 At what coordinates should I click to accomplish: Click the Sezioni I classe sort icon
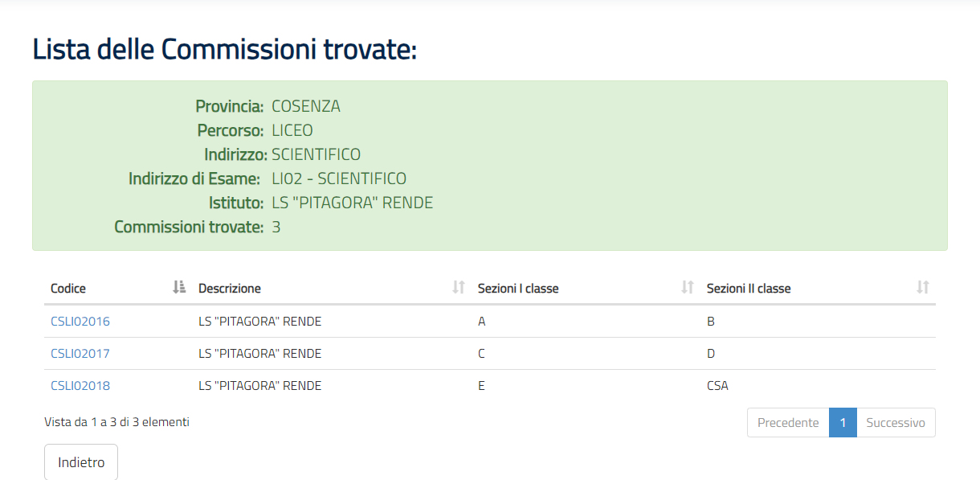point(687,287)
